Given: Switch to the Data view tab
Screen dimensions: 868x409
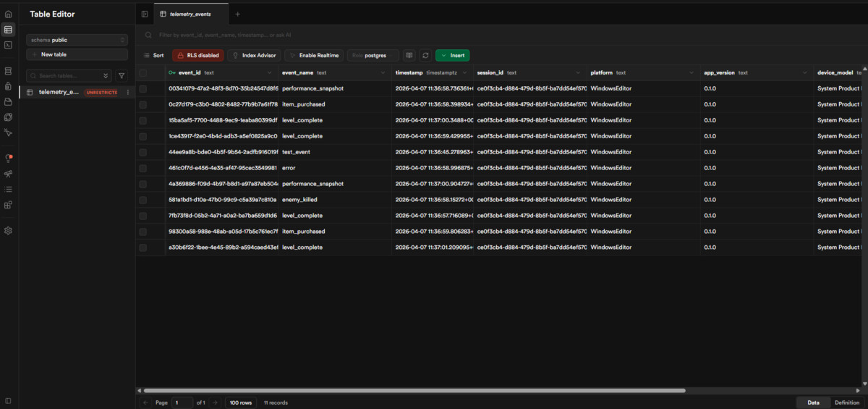Looking at the screenshot, I should 813,402.
